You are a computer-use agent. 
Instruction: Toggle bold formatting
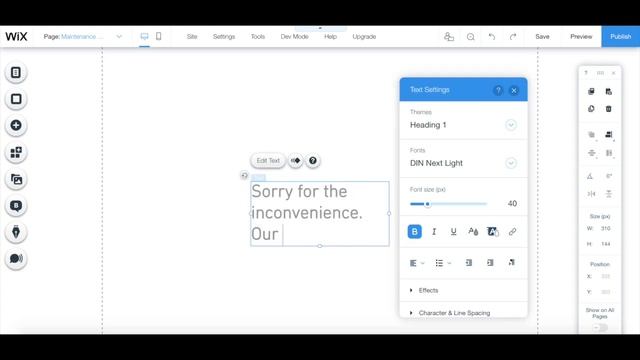coord(415,232)
